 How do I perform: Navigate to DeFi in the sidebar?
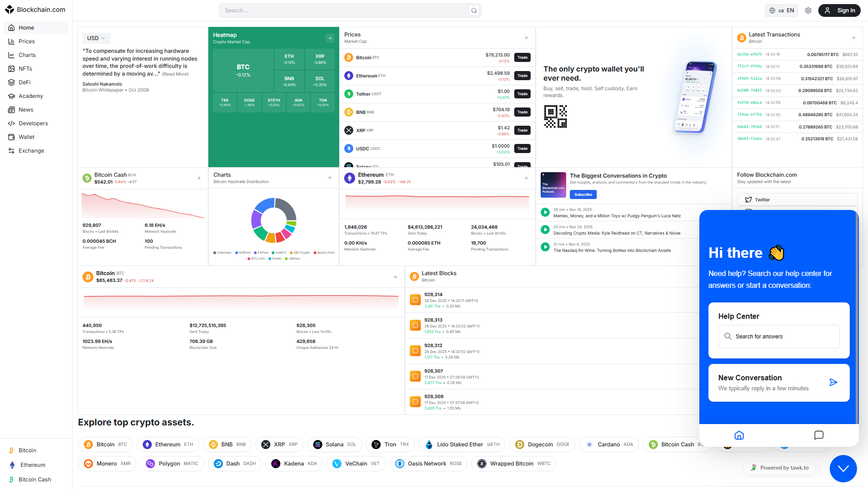36,82
